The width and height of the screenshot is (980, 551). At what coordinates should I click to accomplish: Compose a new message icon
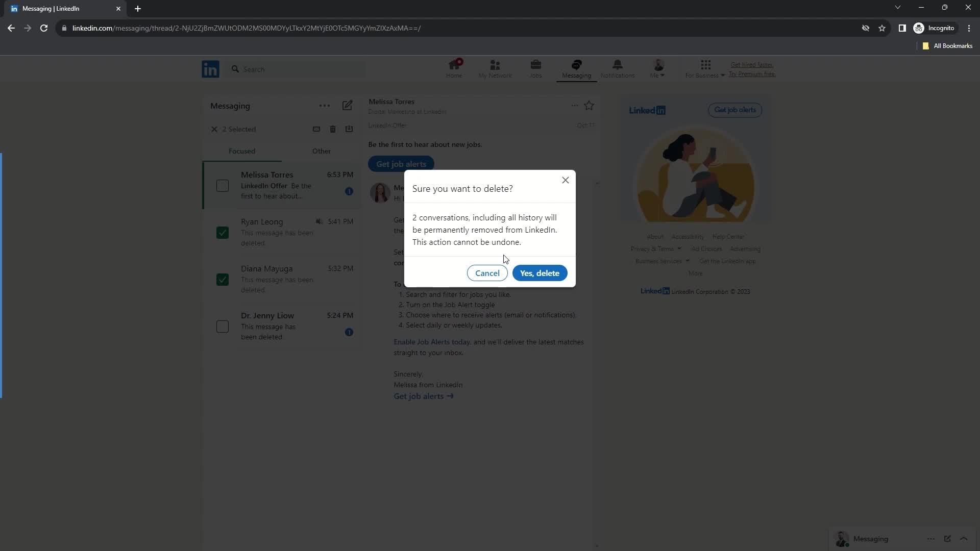(x=347, y=106)
